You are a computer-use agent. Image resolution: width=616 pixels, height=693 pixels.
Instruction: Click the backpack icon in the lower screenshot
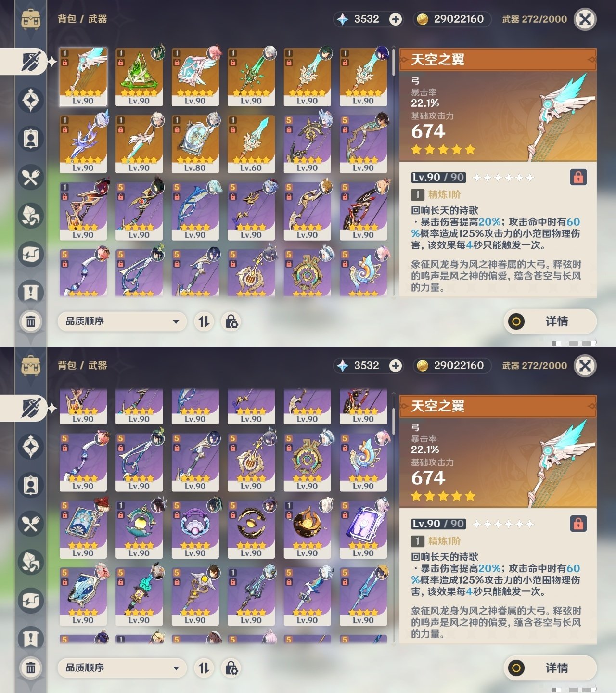click(31, 366)
